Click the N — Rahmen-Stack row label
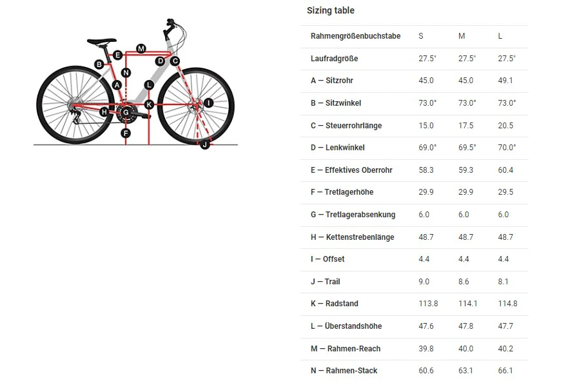This screenshot has height=392, width=577. 344,371
